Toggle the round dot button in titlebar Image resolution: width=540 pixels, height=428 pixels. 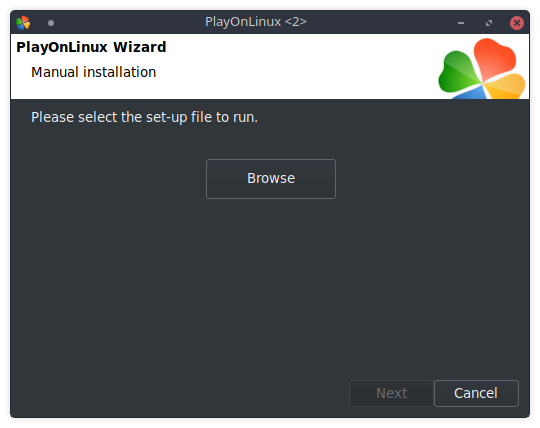[x=51, y=23]
